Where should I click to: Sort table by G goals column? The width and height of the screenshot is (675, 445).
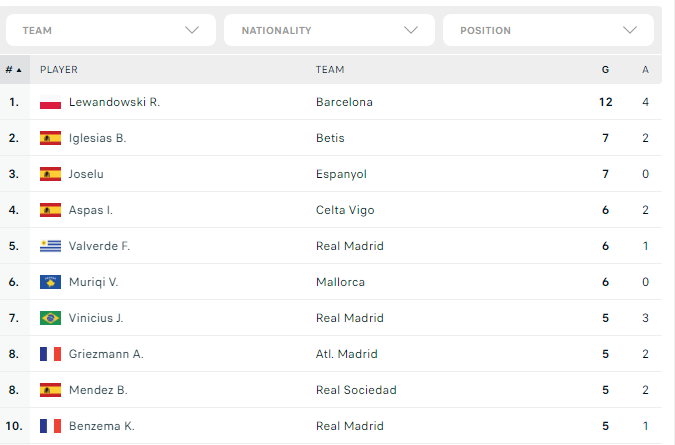point(605,70)
